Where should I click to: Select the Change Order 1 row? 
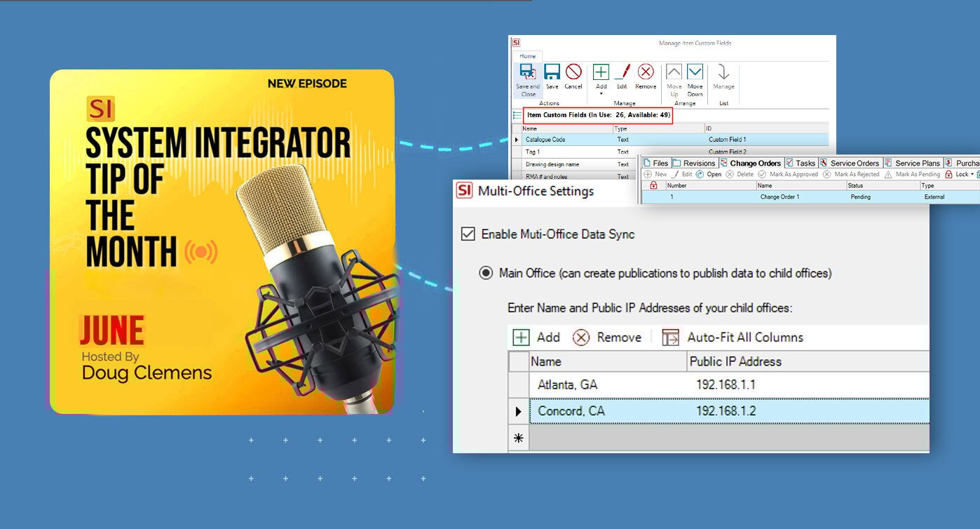click(x=811, y=197)
